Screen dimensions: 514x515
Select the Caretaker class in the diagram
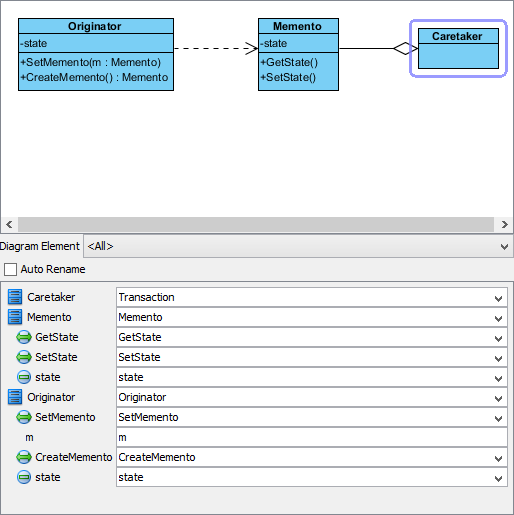tap(458, 49)
